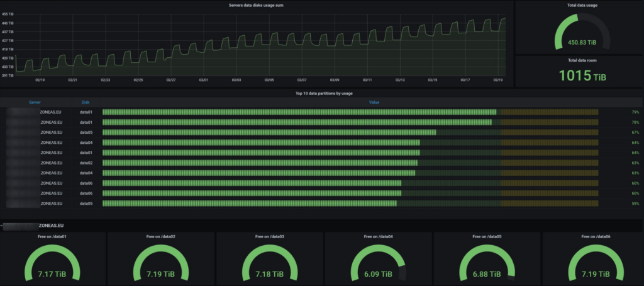Open the Total data usage panel title
Image resolution: width=644 pixels, height=286 pixels.
[582, 5]
